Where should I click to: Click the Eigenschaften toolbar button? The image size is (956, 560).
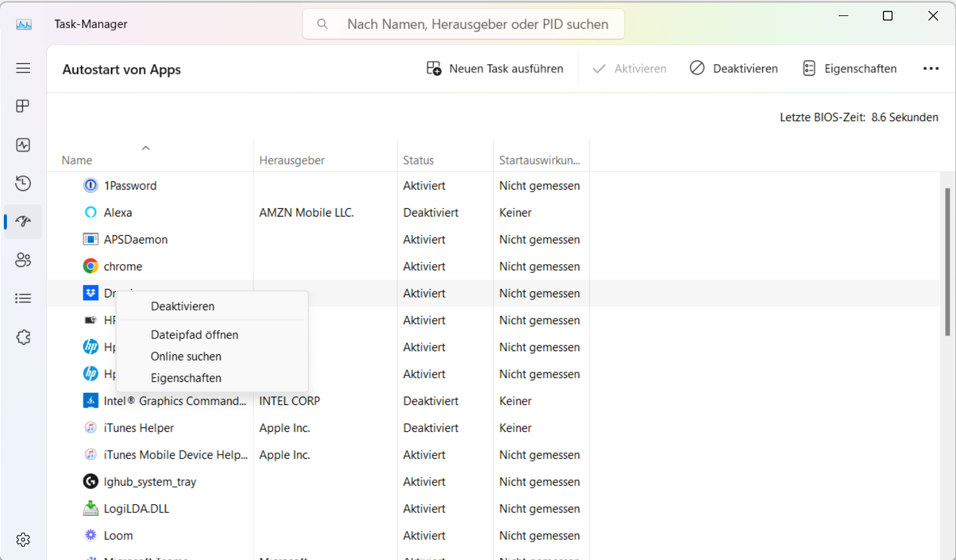tap(850, 69)
